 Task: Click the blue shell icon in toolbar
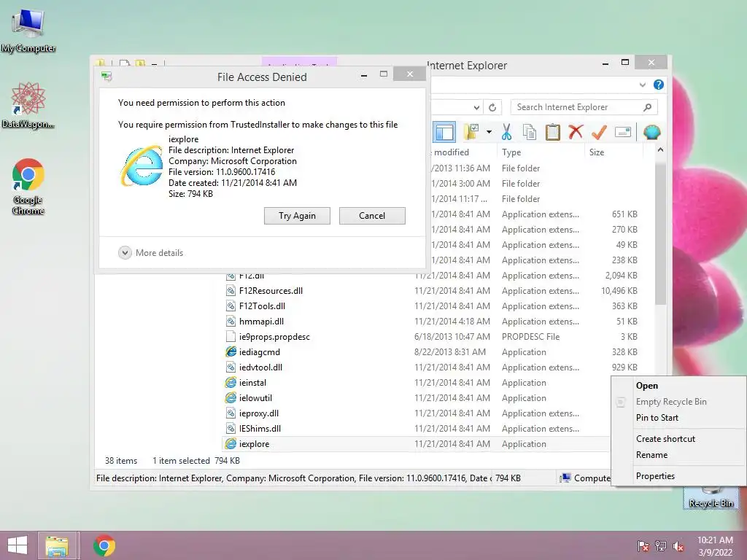pyautogui.click(x=651, y=132)
